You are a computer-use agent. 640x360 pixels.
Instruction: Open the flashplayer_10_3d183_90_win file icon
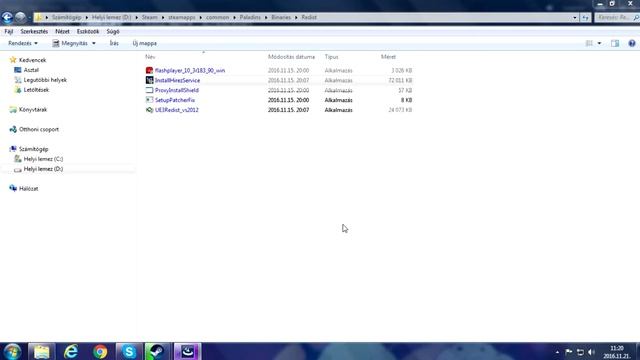pos(149,71)
